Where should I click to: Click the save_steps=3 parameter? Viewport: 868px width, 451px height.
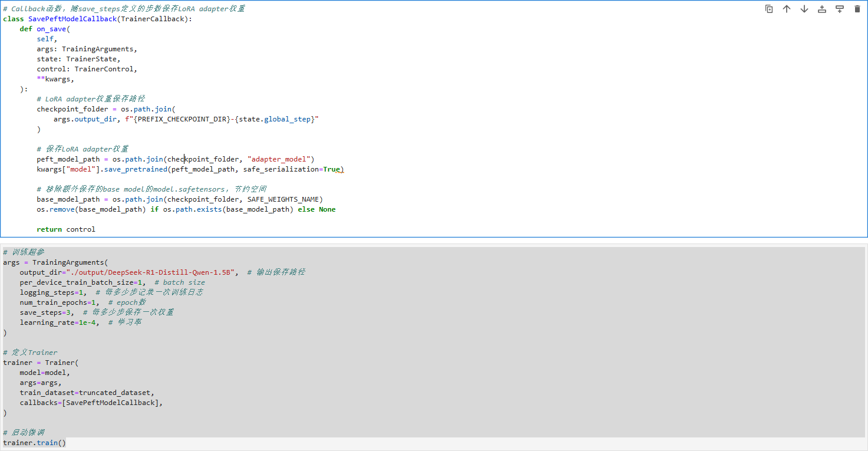45,312
